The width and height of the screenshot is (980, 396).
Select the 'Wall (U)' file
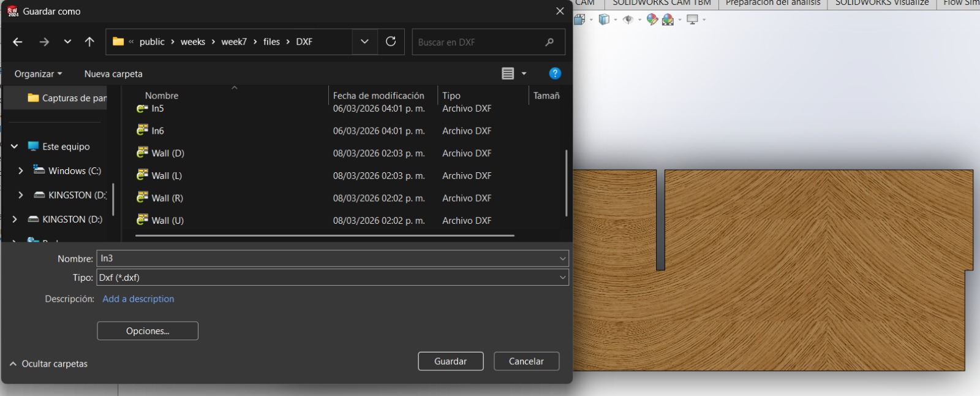pyautogui.click(x=167, y=221)
